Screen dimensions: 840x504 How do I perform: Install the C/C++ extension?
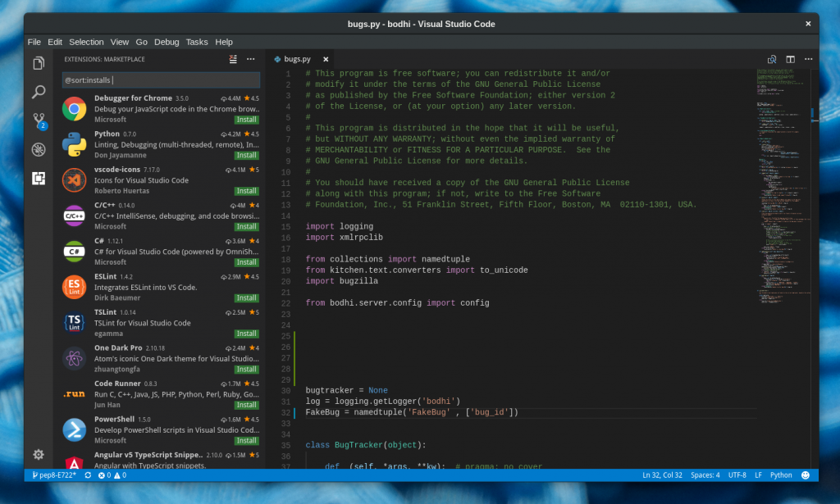point(246,227)
